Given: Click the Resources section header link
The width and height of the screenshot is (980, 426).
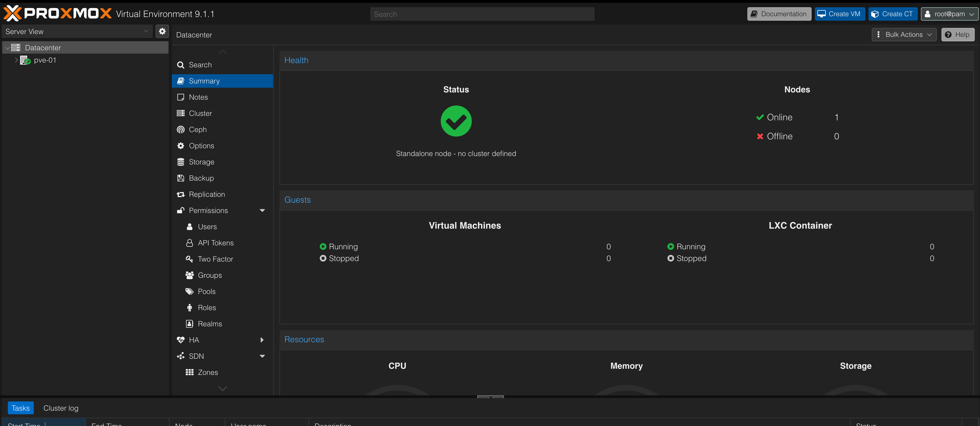Looking at the screenshot, I should tap(304, 339).
